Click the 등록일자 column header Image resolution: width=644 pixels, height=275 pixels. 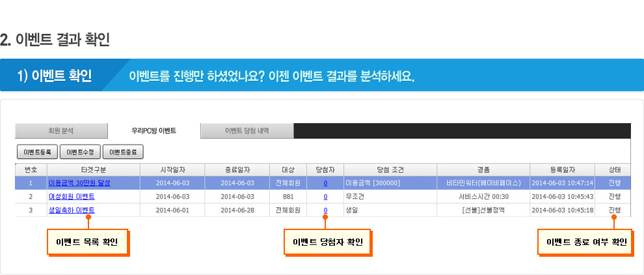click(563, 169)
